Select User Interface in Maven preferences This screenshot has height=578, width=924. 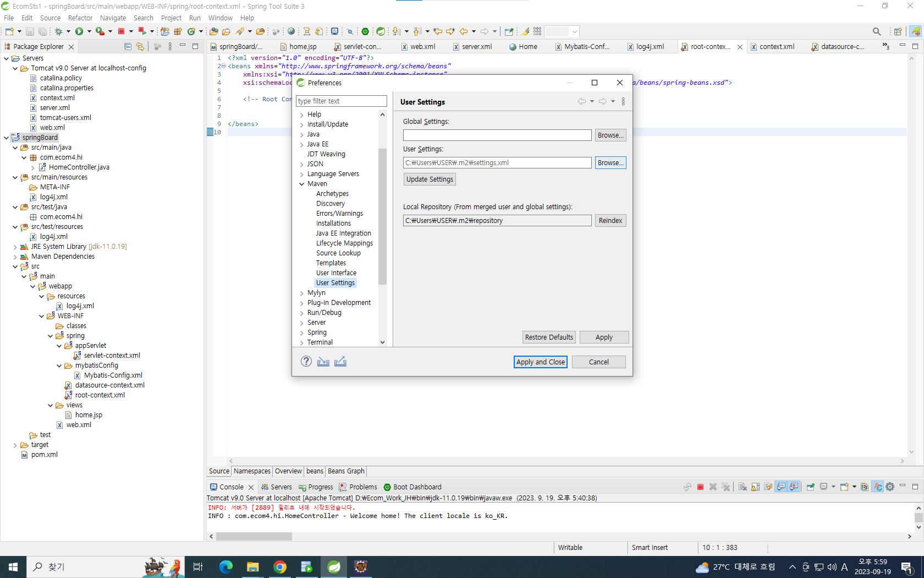click(336, 273)
